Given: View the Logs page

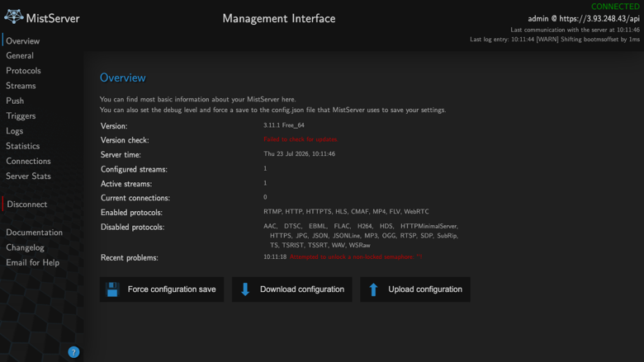Looking at the screenshot, I should click(14, 131).
